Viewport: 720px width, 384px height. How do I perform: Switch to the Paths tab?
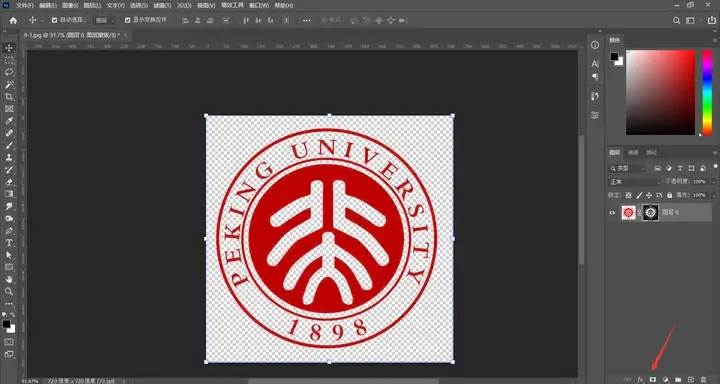(652, 152)
